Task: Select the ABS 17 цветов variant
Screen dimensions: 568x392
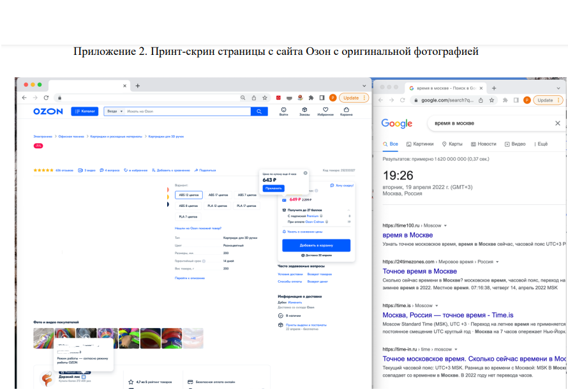Action: (218, 195)
